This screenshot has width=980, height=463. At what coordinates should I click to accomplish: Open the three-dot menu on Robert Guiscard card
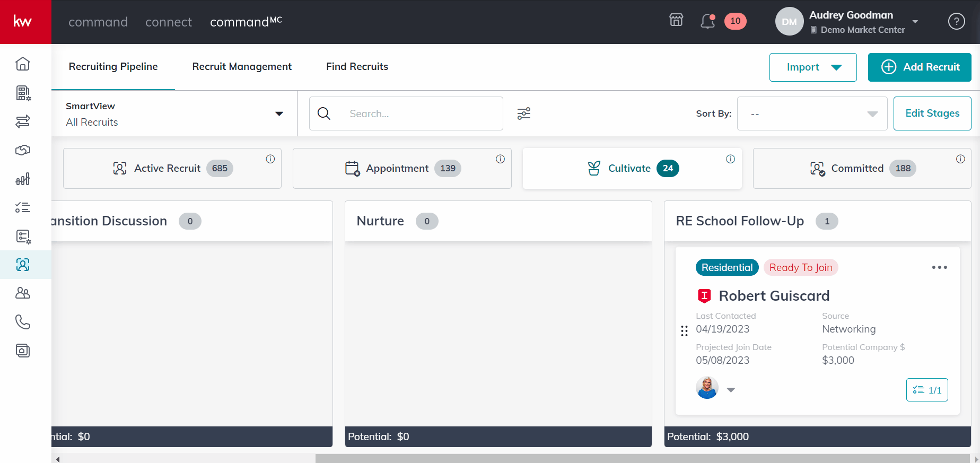pyautogui.click(x=940, y=267)
